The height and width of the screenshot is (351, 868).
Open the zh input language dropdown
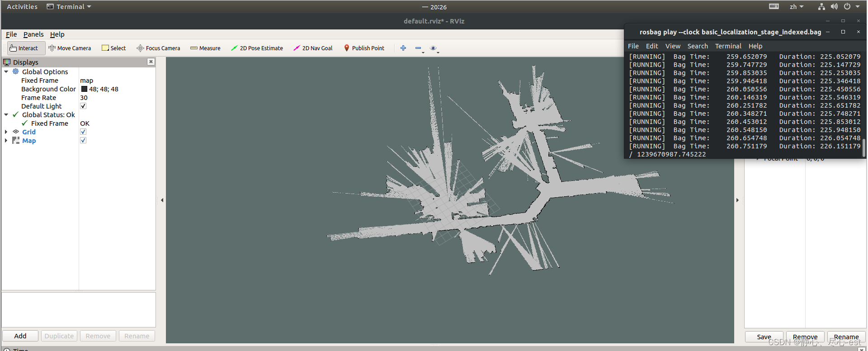tap(797, 7)
